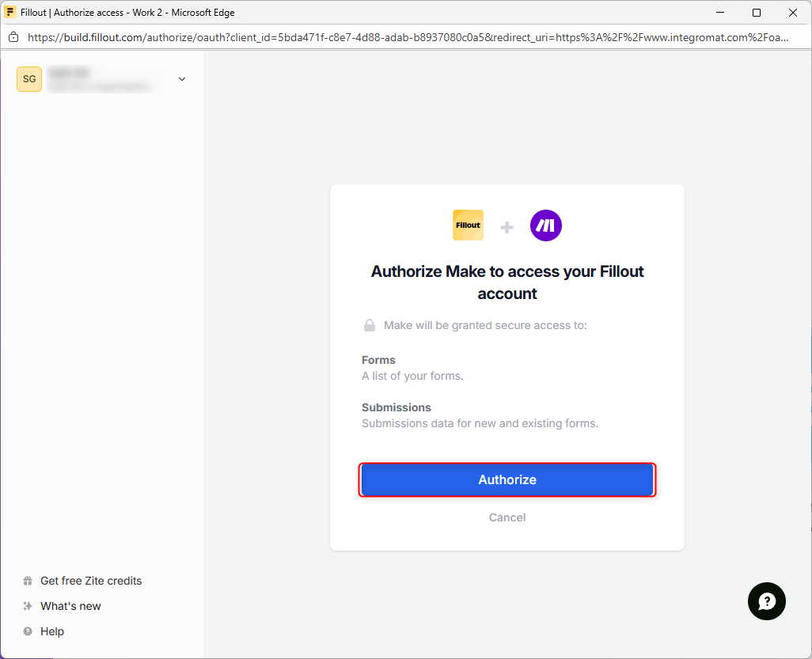Click the question mark Help icon
This screenshot has width=812, height=659.
point(28,631)
